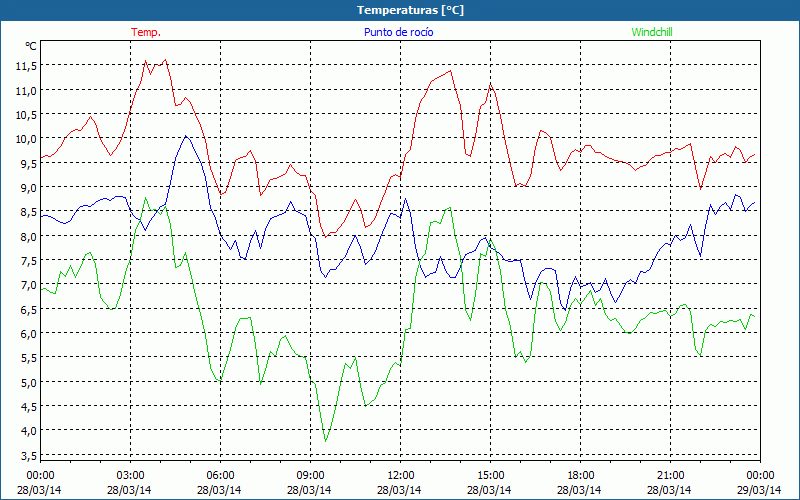The height and width of the screenshot is (500, 800).
Task: Click the 18:00 time axis label
Action: [x=580, y=476]
